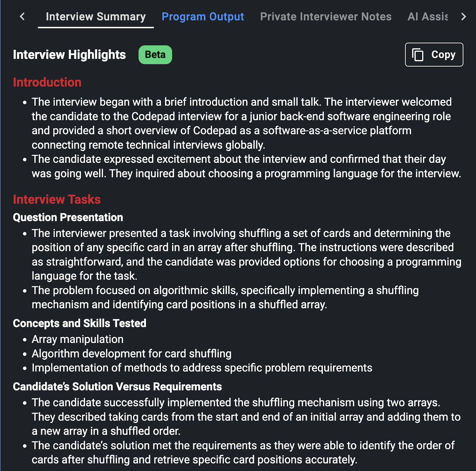Click the Array manipulation bullet item
The image size is (476, 471).
click(77, 339)
